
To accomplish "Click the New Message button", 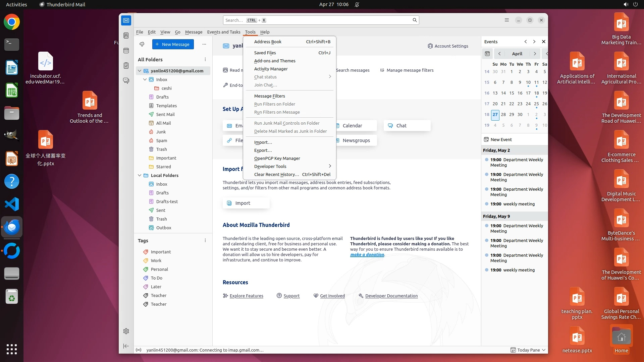I will 173,44.
